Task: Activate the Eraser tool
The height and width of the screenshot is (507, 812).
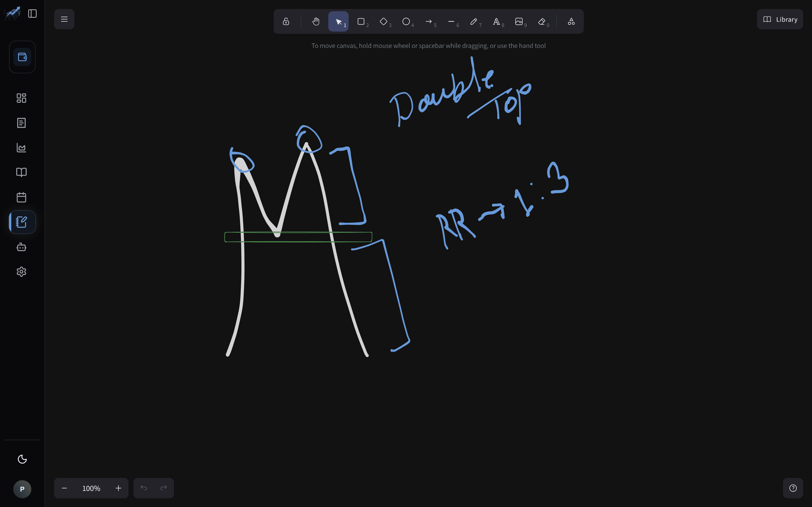Action: [541, 21]
